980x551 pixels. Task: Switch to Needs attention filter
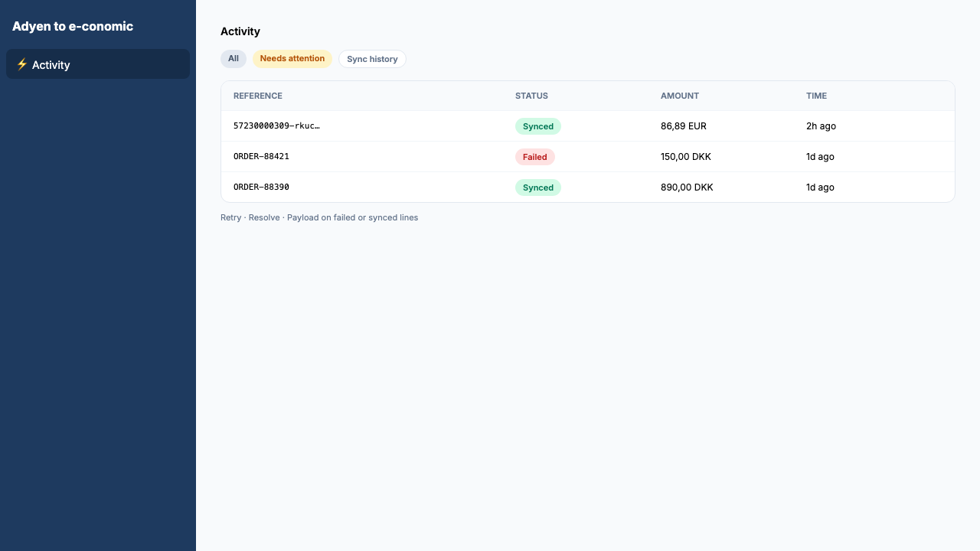pyautogui.click(x=292, y=59)
